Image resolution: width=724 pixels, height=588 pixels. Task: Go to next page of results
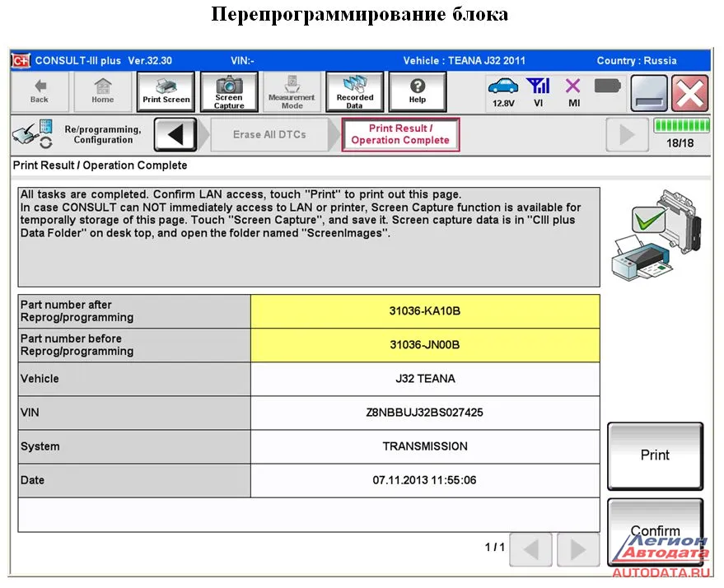pyautogui.click(x=578, y=549)
